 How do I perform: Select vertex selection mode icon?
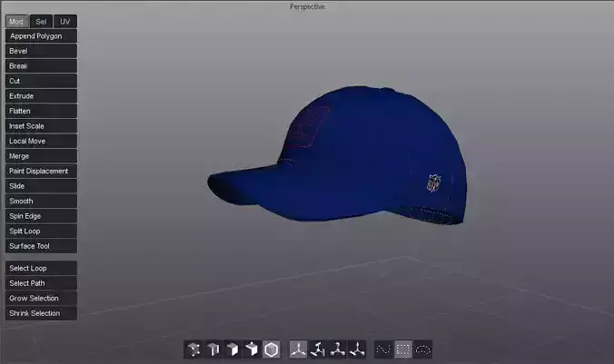click(193, 349)
